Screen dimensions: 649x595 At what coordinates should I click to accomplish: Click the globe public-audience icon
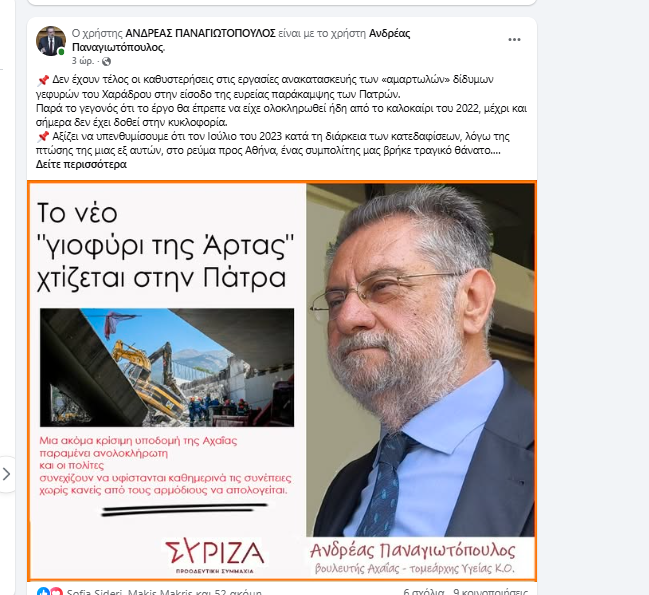106,62
